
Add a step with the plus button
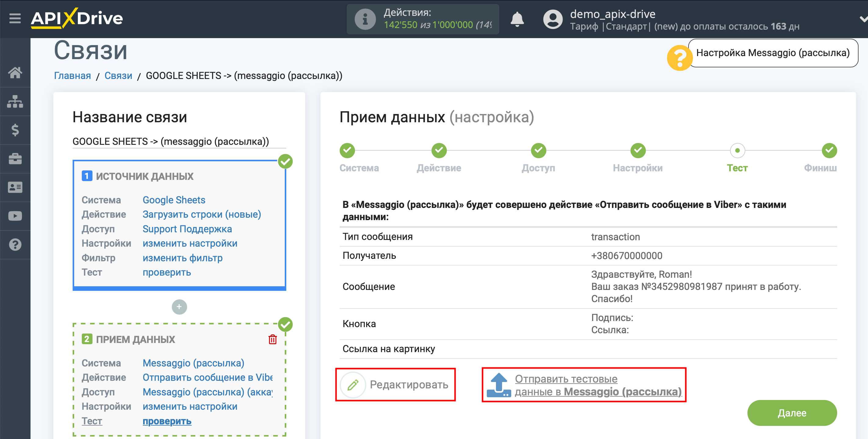(x=179, y=307)
